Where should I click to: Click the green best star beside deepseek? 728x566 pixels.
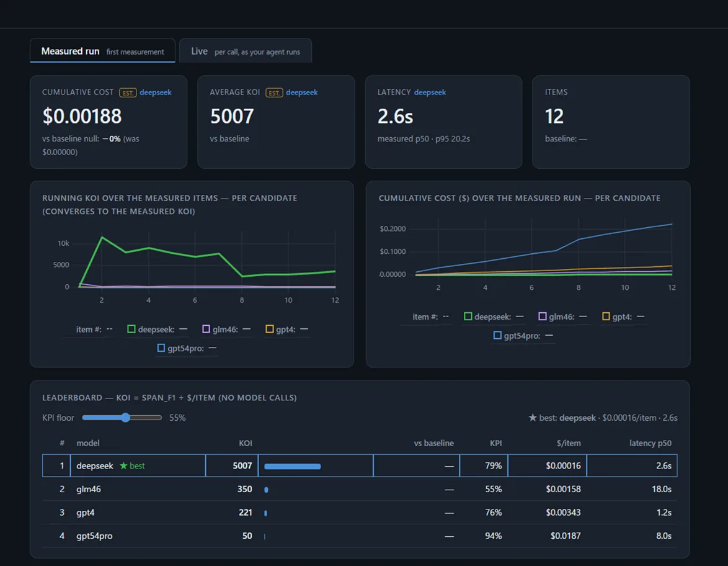(123, 465)
